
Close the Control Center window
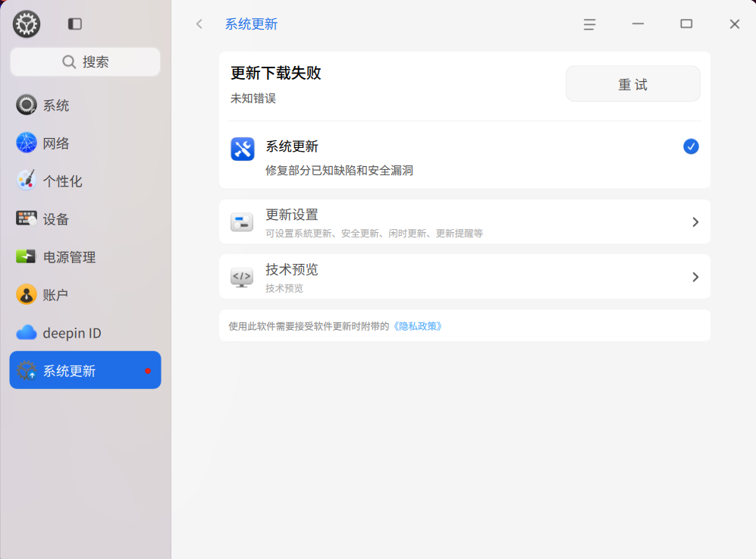[x=734, y=24]
